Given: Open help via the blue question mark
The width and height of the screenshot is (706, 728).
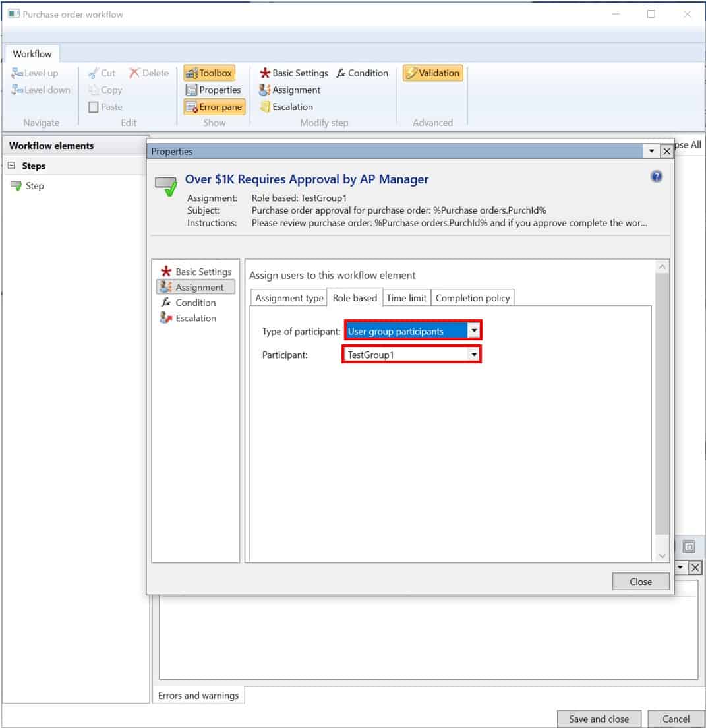Looking at the screenshot, I should click(x=657, y=177).
